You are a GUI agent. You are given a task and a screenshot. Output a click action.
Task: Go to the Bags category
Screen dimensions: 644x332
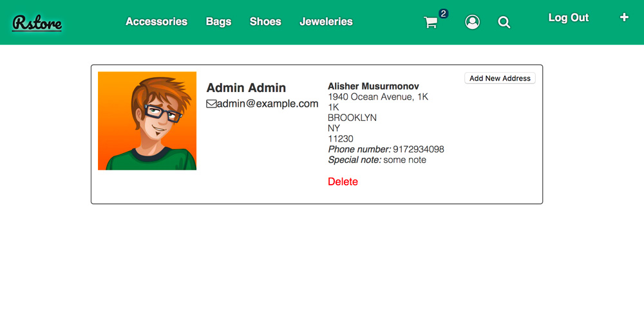click(218, 22)
